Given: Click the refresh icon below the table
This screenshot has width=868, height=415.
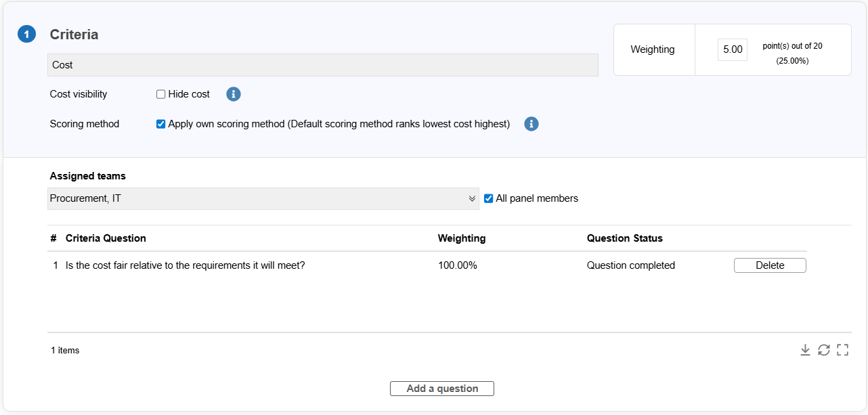Looking at the screenshot, I should (x=824, y=350).
